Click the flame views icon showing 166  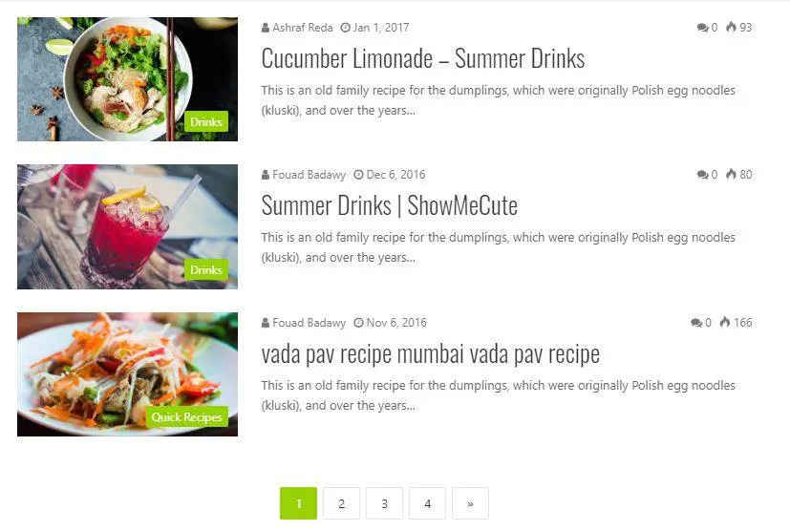(x=724, y=322)
